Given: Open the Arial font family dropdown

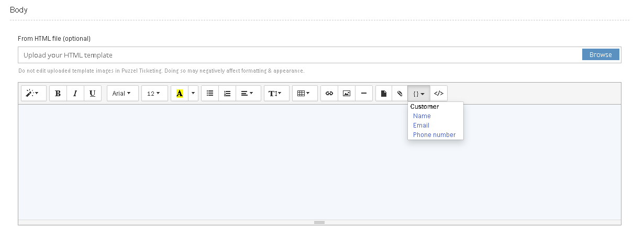Looking at the screenshot, I should click(x=123, y=94).
